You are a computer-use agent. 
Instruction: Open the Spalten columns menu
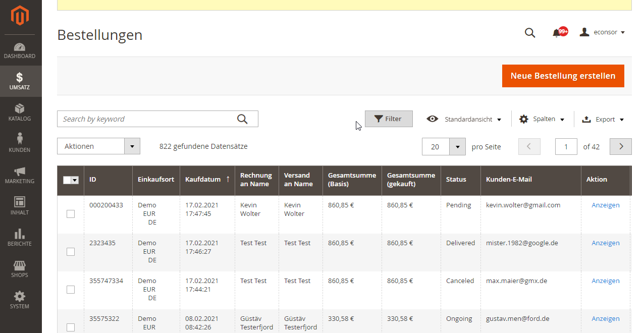click(x=542, y=119)
